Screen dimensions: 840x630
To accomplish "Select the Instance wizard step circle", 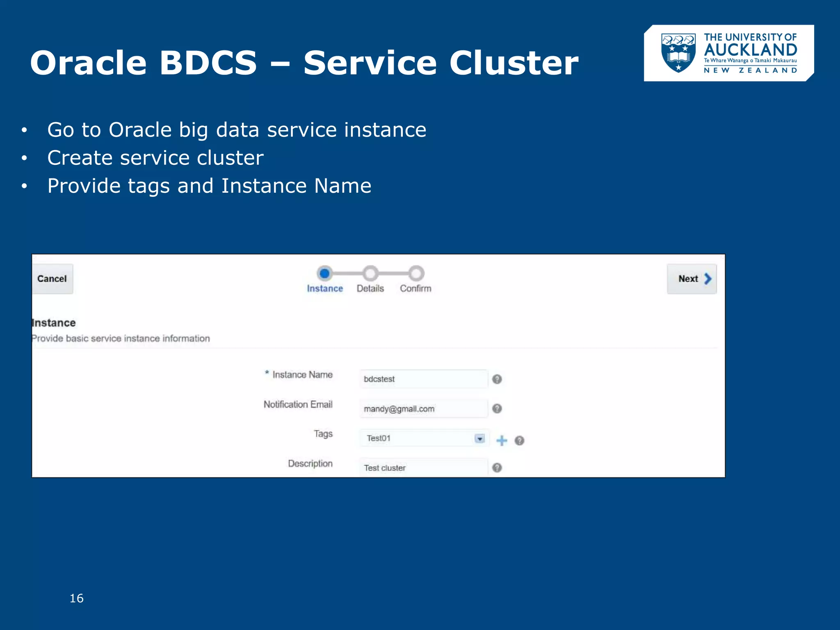I will [x=324, y=273].
